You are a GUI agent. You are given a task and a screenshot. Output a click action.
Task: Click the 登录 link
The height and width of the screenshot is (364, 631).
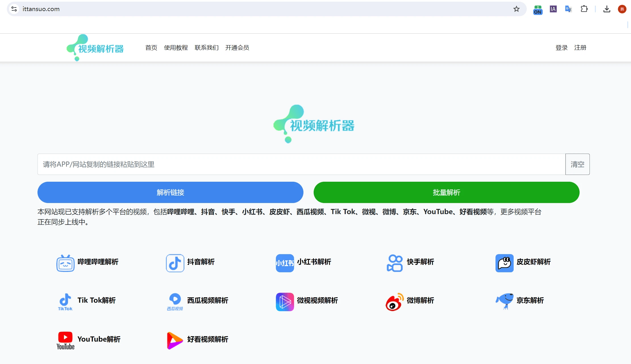click(561, 48)
